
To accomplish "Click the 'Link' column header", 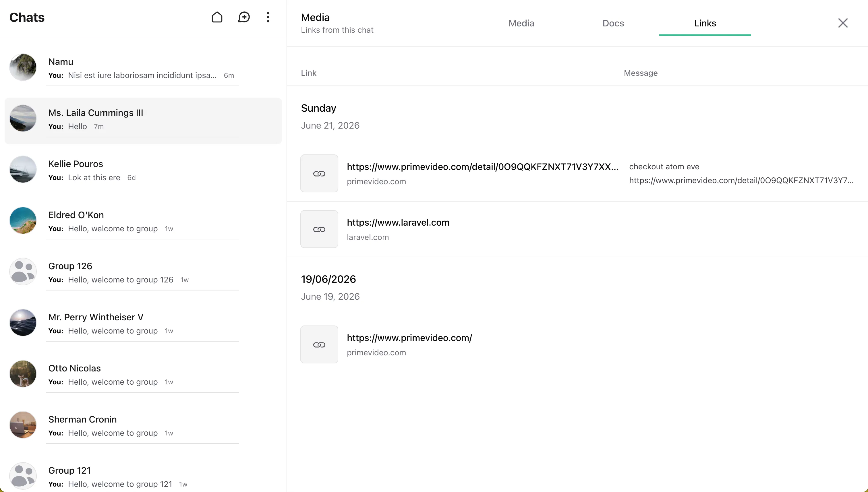I will pos(309,73).
